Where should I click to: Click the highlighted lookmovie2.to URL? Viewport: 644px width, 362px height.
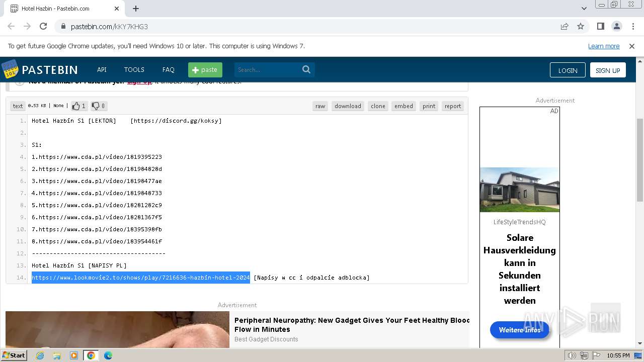coord(141,278)
